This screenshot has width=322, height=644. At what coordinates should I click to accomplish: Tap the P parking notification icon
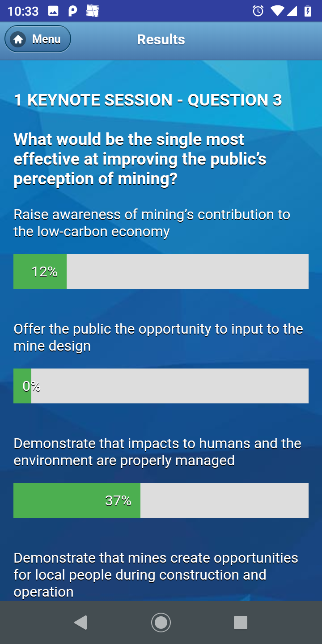(73, 11)
